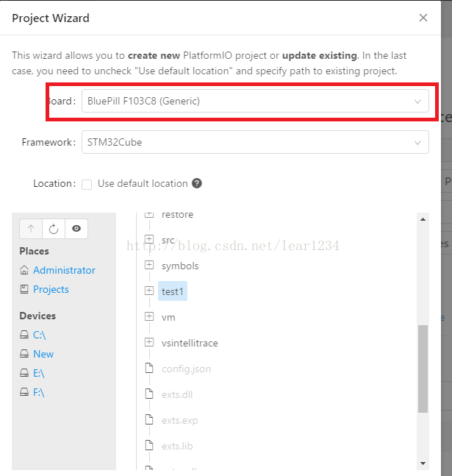Image resolution: width=452 pixels, height=476 pixels.
Task: Click the drive icon beside New
Action: [x=24, y=354]
